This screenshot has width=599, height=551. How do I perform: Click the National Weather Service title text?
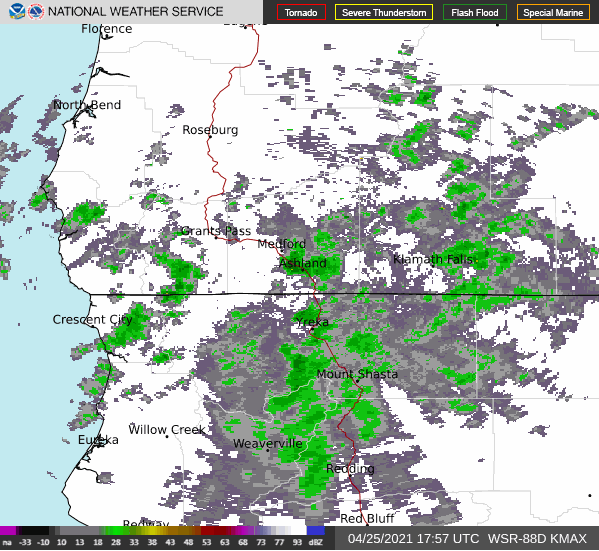(x=136, y=12)
